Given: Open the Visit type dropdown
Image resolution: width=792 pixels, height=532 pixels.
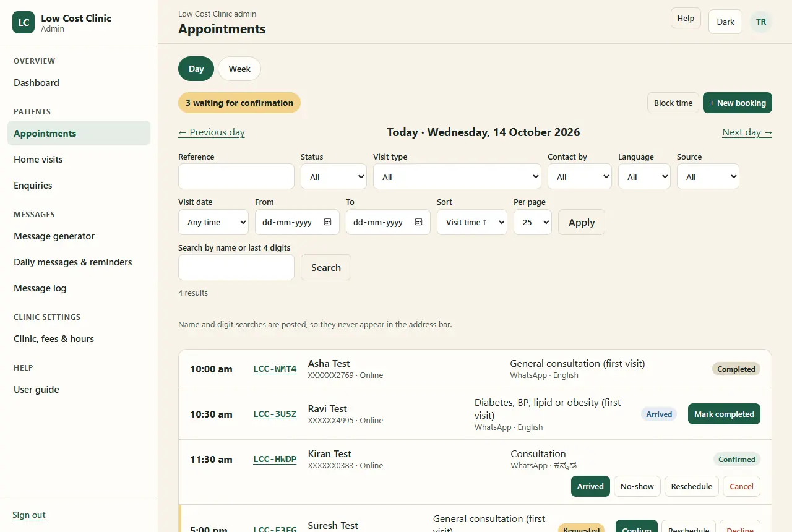Looking at the screenshot, I should click(x=457, y=176).
